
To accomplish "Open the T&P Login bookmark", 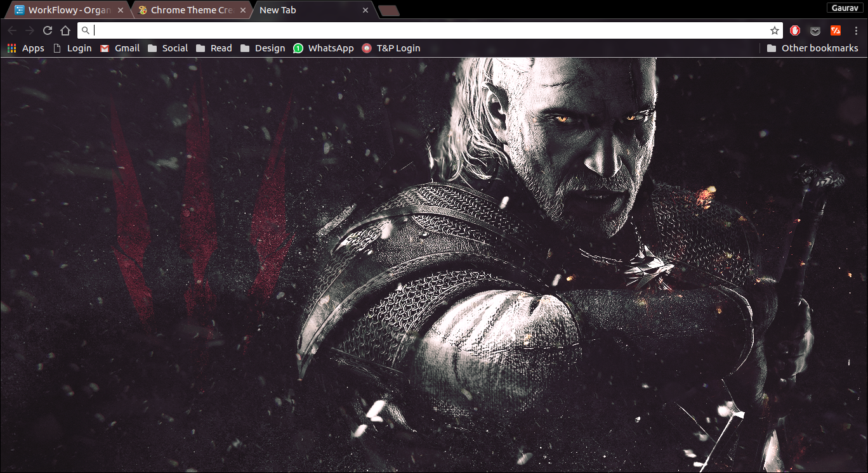I will coord(391,48).
